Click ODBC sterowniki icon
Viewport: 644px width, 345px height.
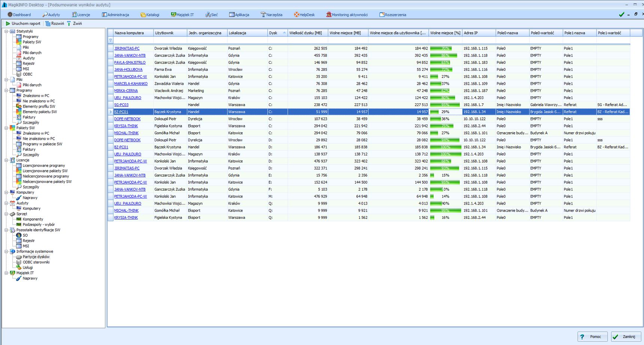[19, 262]
